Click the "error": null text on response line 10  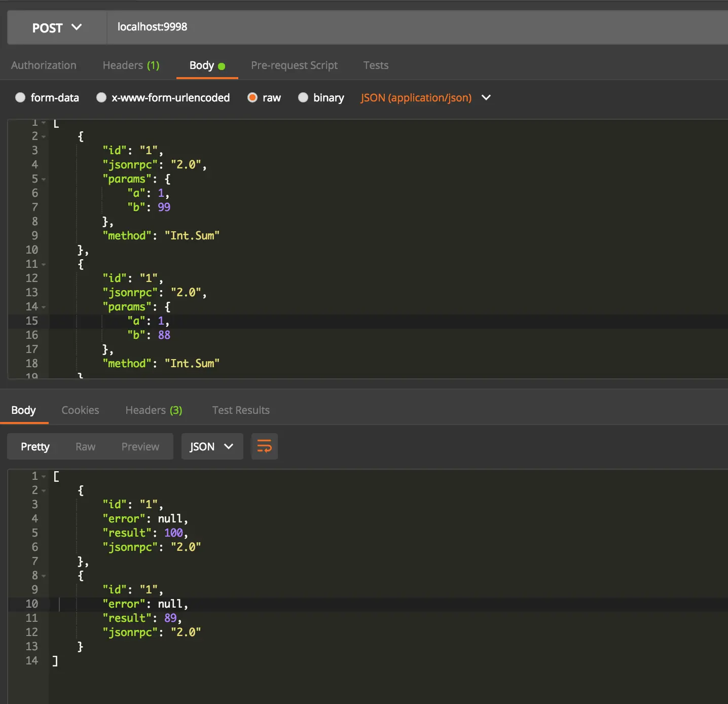[145, 604]
